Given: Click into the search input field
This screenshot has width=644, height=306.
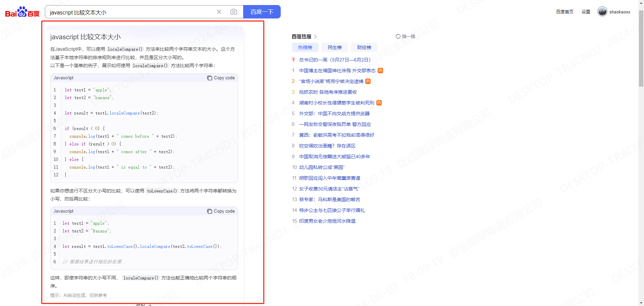Looking at the screenshot, I should (x=131, y=12).
